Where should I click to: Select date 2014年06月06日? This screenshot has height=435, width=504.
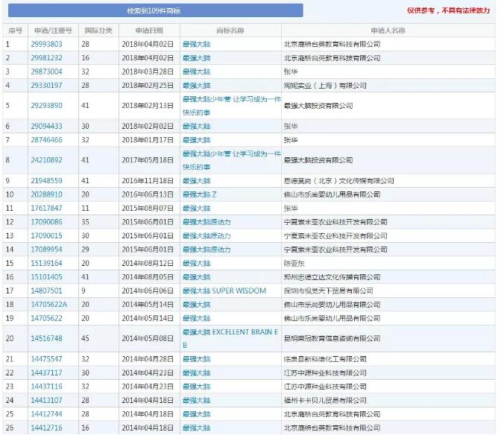click(x=148, y=290)
